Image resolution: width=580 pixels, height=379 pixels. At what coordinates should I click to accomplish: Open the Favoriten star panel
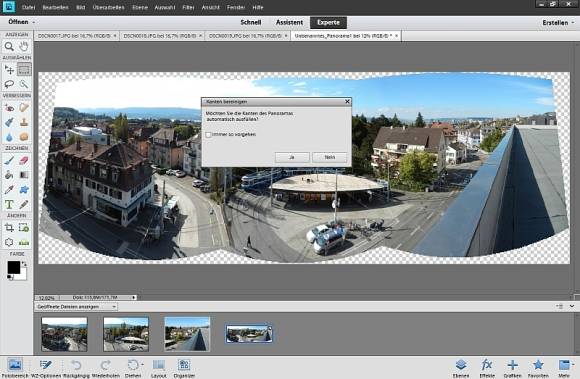coord(538,368)
